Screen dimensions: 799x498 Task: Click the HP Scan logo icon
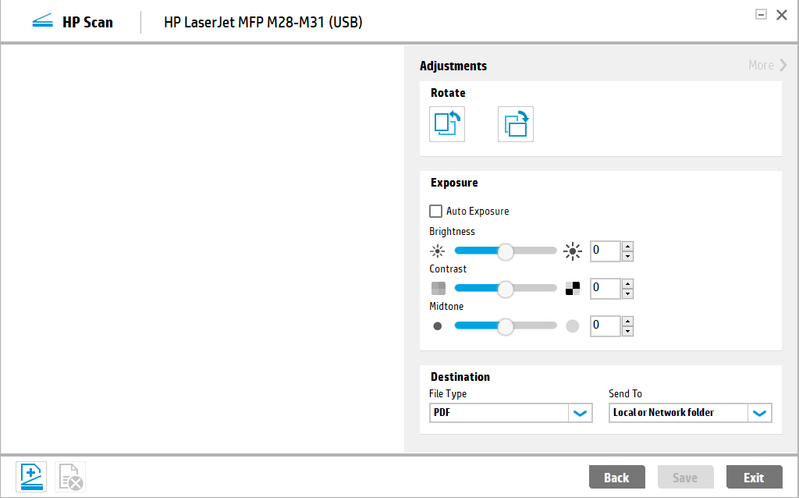click(x=42, y=21)
